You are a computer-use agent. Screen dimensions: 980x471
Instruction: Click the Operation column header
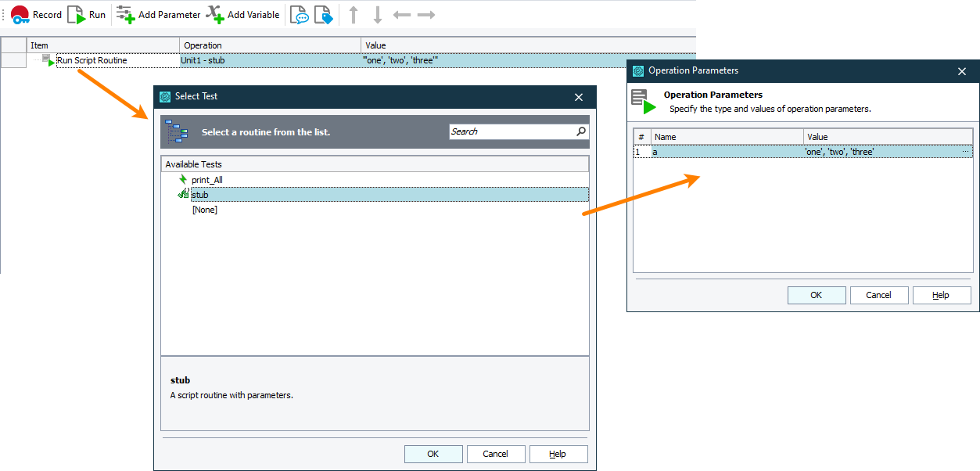click(x=271, y=45)
